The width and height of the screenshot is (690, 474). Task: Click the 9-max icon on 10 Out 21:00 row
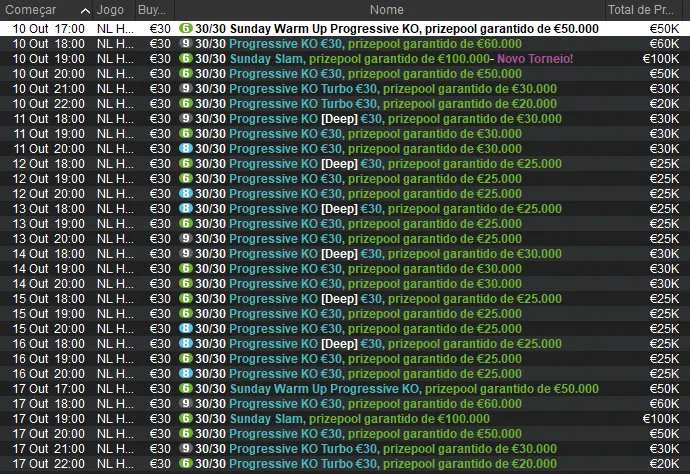[186, 88]
